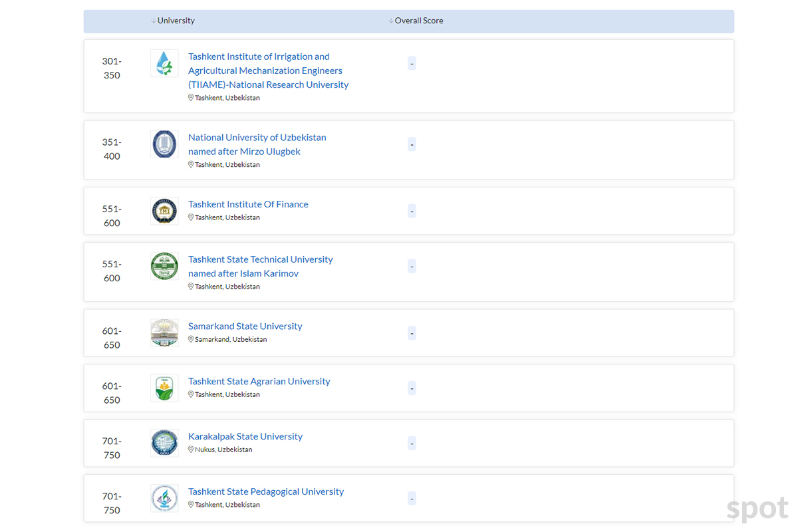798x532 pixels.
Task: Click Tashkent State Technical University logo
Action: pyautogui.click(x=164, y=266)
